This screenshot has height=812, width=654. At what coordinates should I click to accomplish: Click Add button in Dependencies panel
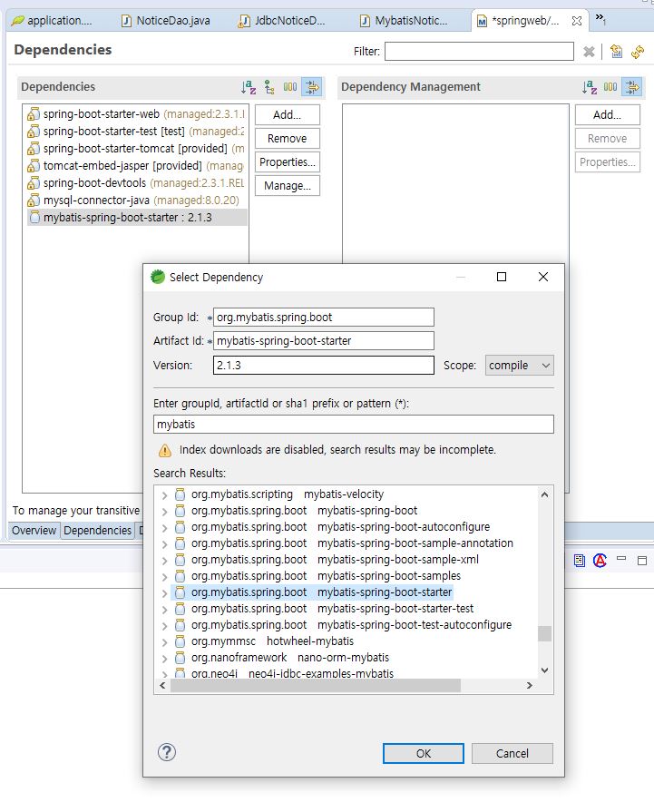click(x=288, y=115)
